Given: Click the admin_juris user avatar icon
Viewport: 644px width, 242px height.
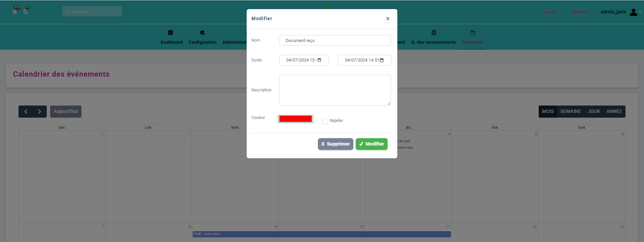Looking at the screenshot, I should [633, 12].
